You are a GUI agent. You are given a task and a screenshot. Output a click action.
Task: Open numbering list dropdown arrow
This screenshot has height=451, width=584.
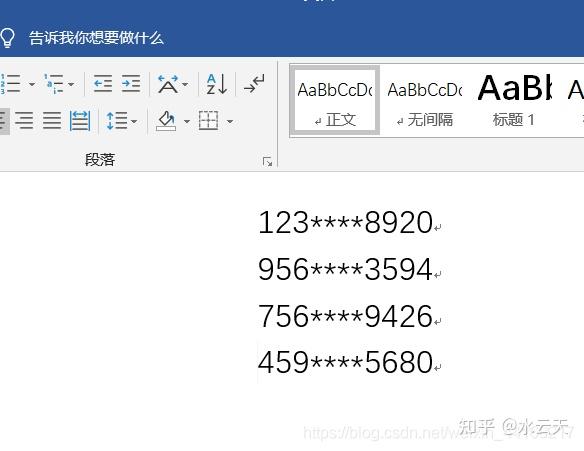click(x=32, y=85)
